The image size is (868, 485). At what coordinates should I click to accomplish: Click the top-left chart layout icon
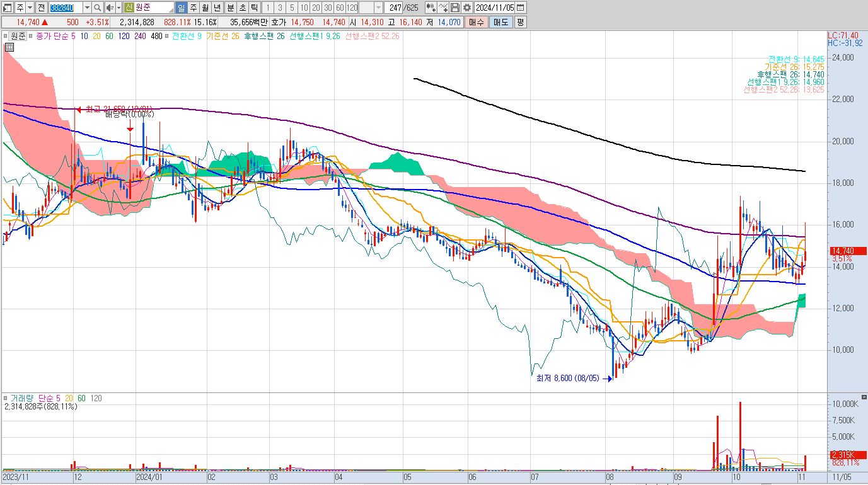8,8
